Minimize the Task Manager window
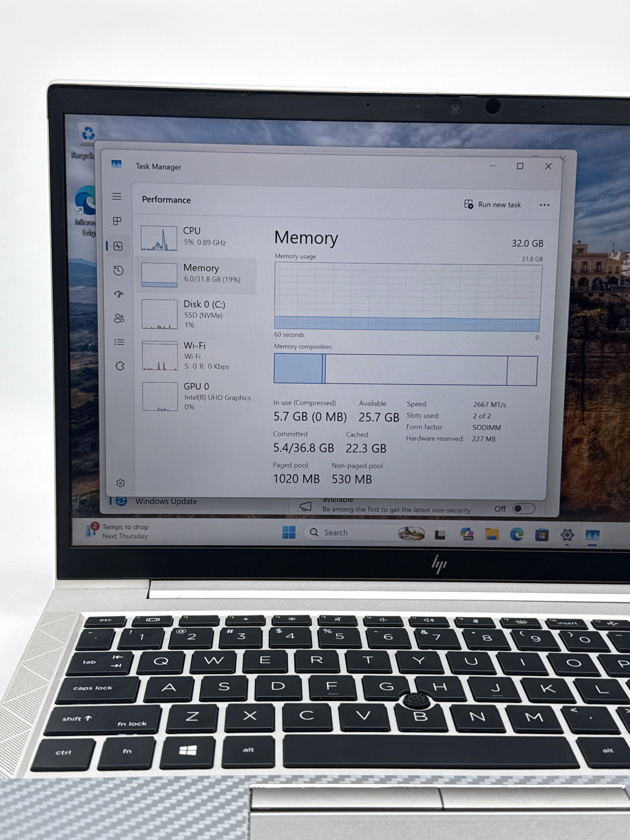Screen dimensions: 630x840 point(492,166)
